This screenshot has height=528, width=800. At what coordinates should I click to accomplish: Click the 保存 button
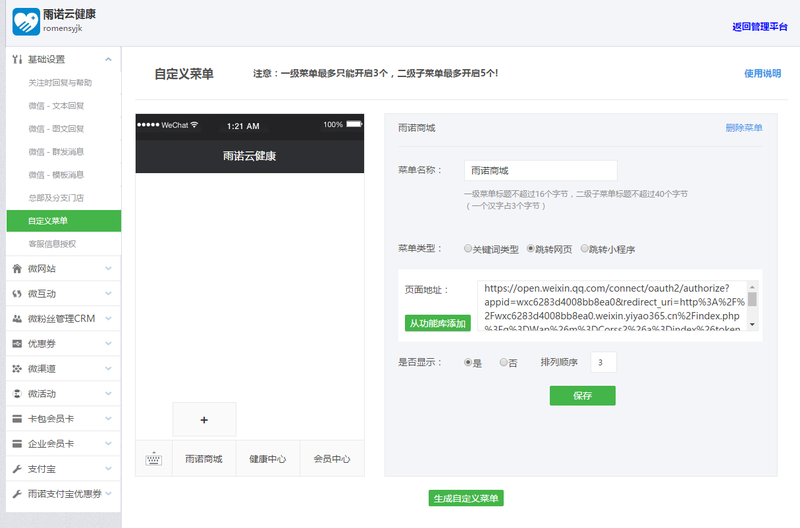(x=582, y=395)
